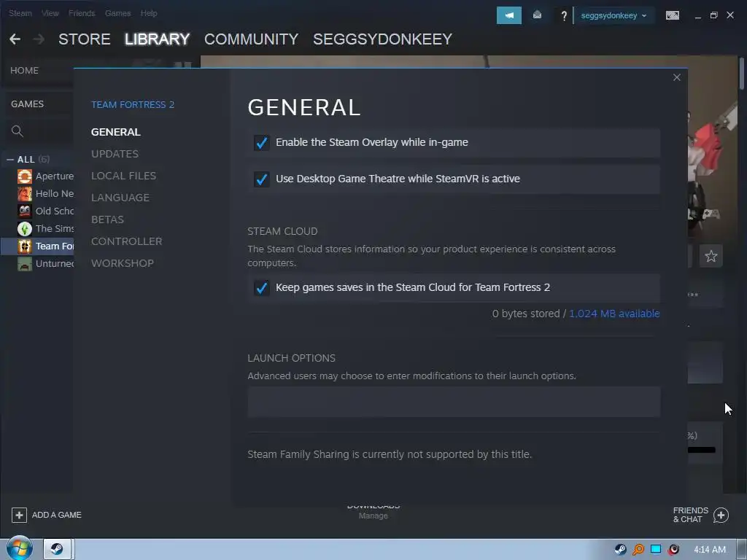The width and height of the screenshot is (747, 560).
Task: Open the Friends menu
Action: 82,13
